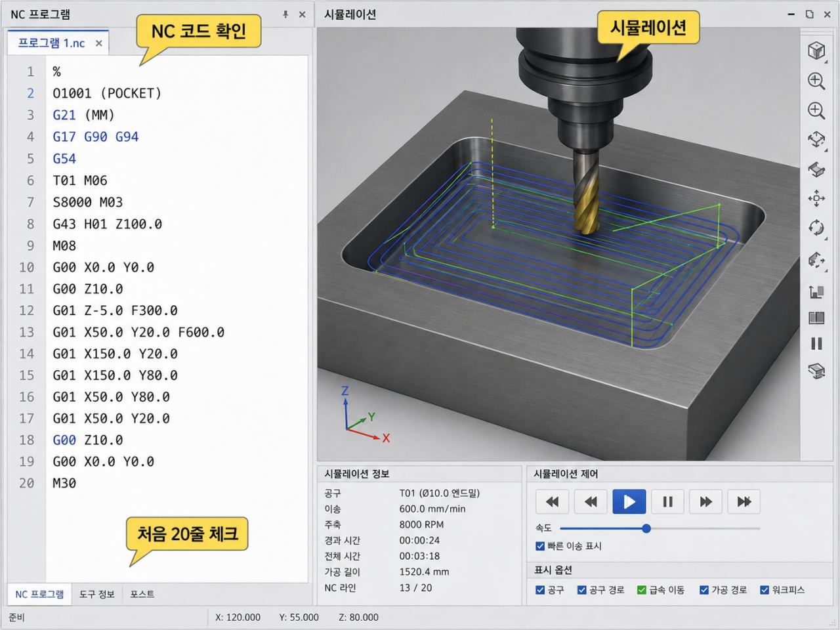This screenshot has height=630, width=840.
Task: Click the fast-forward button right of Pause
Action: click(x=706, y=502)
